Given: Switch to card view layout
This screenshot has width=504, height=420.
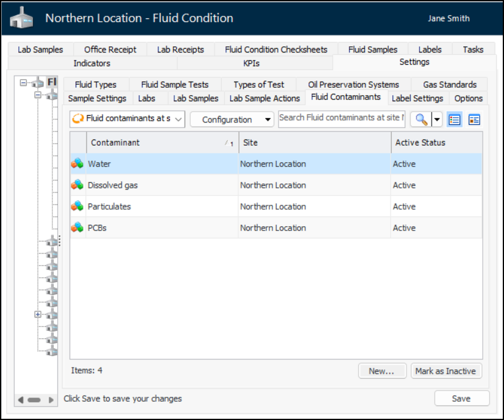Looking at the screenshot, I should [x=474, y=119].
